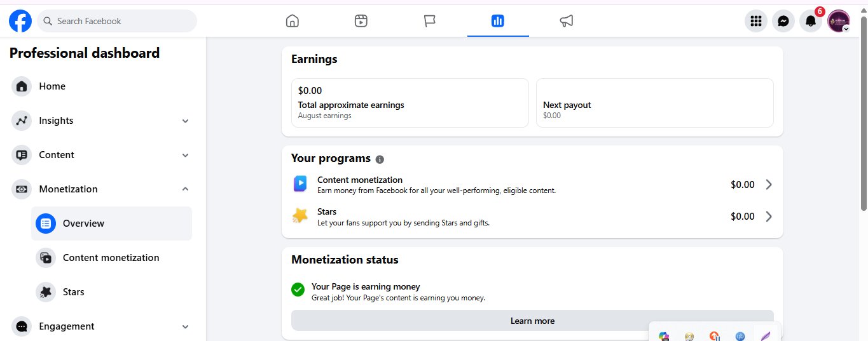Expand the Content section chevron
Image resolution: width=868 pixels, height=341 pixels.
click(185, 155)
